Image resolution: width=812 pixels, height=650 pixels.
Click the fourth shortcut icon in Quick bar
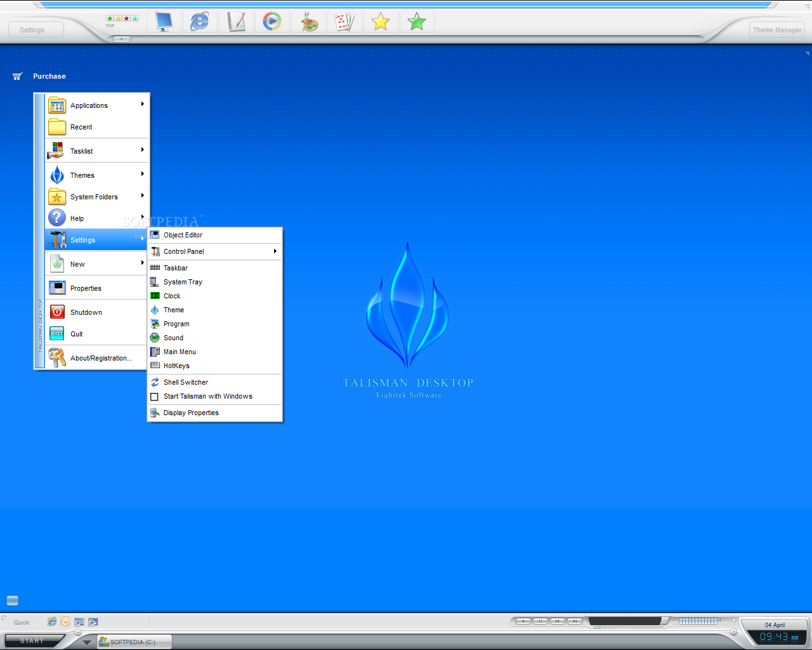[93, 622]
